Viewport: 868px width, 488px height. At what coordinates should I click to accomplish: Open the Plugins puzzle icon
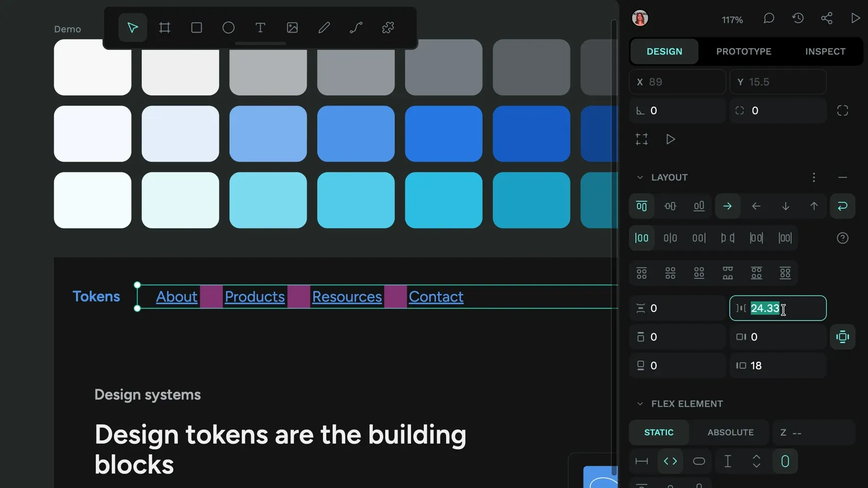388,28
